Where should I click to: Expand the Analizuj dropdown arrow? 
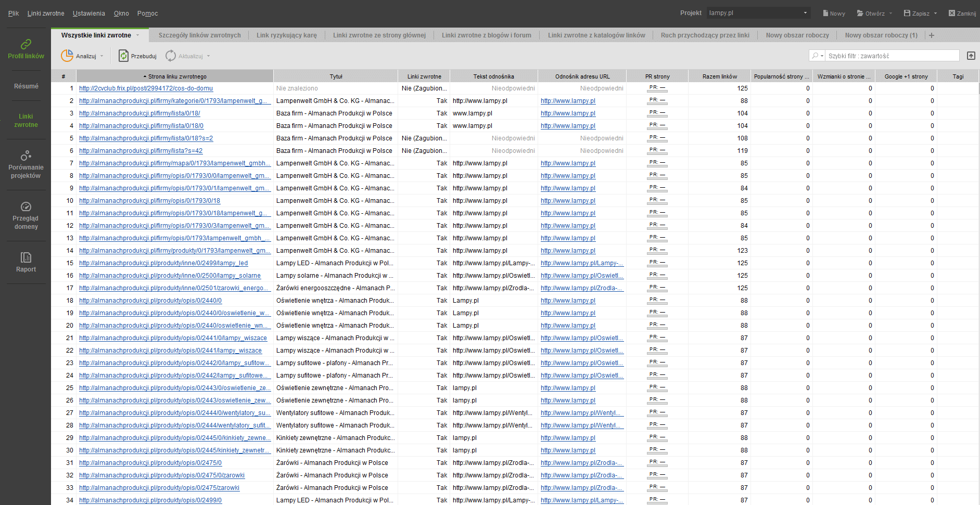tap(102, 56)
